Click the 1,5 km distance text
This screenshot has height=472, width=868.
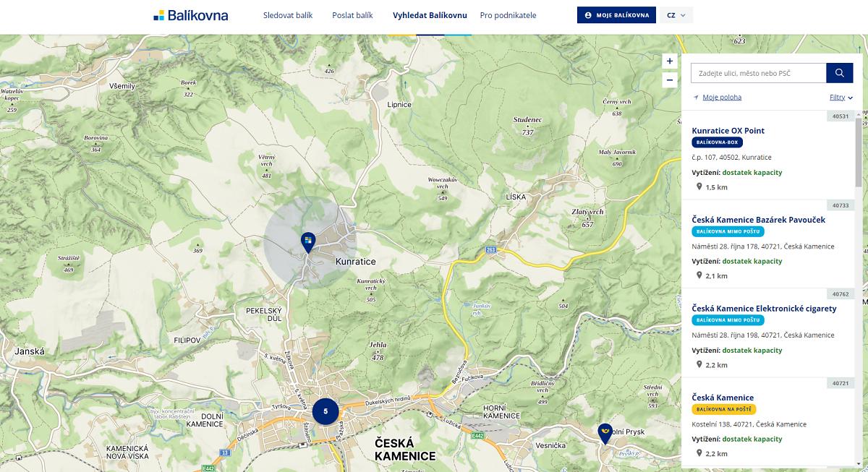pyautogui.click(x=716, y=187)
